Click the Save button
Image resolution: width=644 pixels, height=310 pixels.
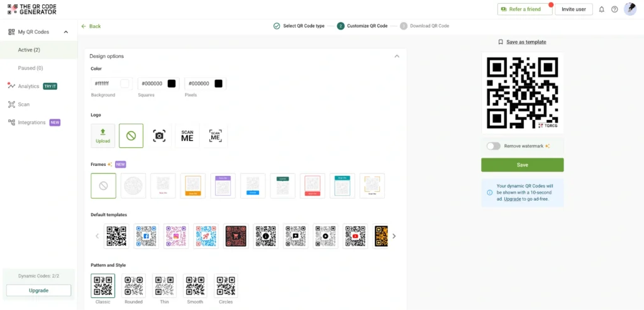523,165
